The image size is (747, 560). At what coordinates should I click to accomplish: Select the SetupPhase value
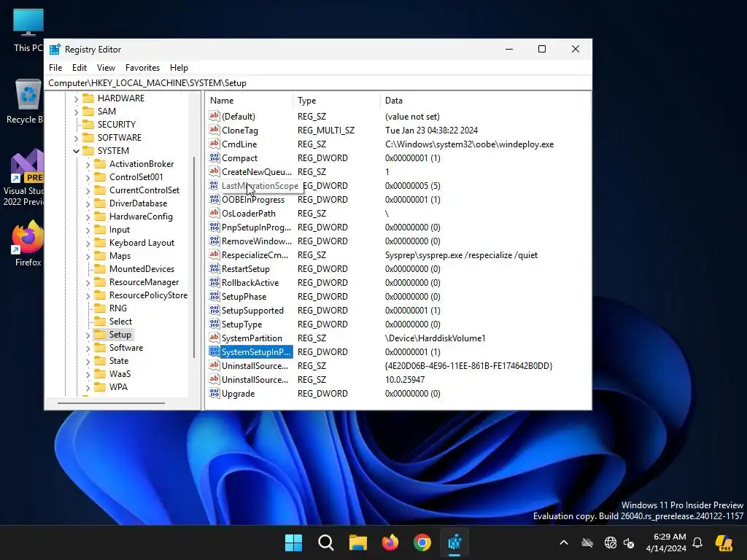point(244,296)
